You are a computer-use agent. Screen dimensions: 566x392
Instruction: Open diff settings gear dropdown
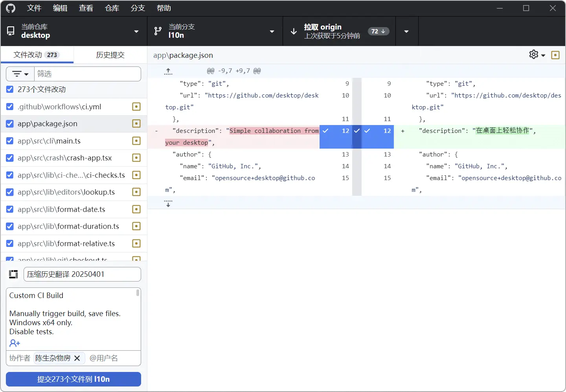(537, 55)
